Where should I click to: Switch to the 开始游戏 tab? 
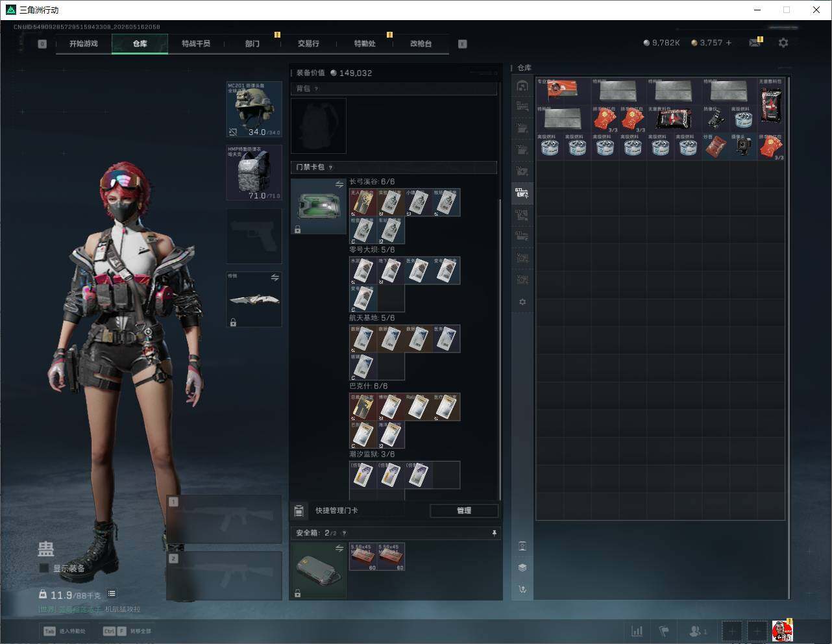click(x=84, y=43)
